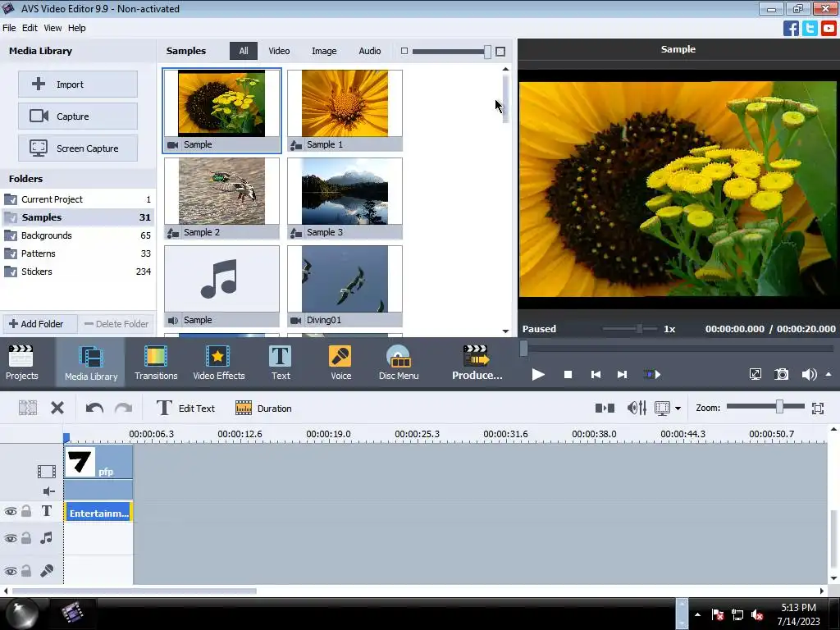Toggle visibility of the music track
The height and width of the screenshot is (630, 840).
pyautogui.click(x=10, y=538)
